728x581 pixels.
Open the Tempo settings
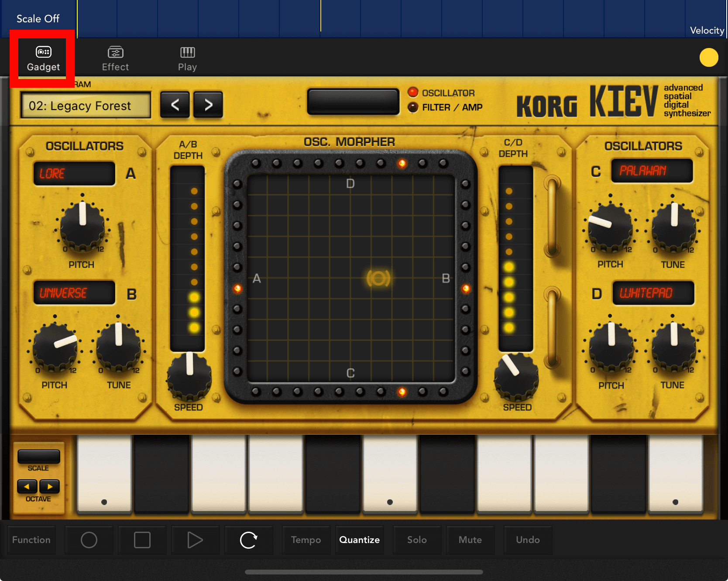[x=306, y=540]
